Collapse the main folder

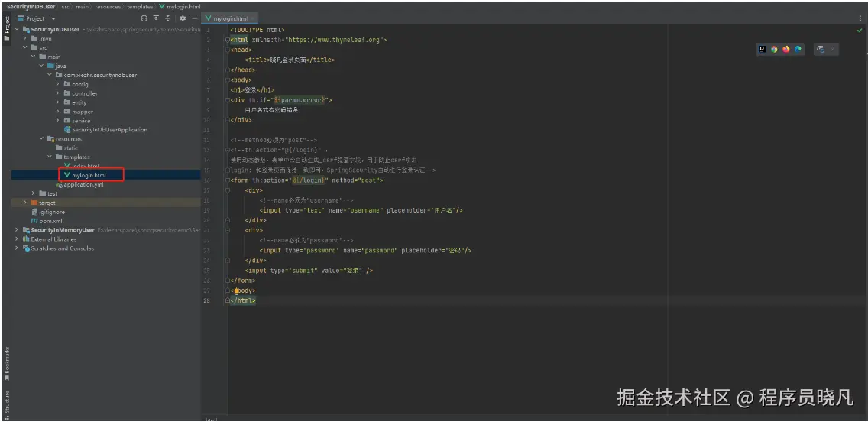33,57
